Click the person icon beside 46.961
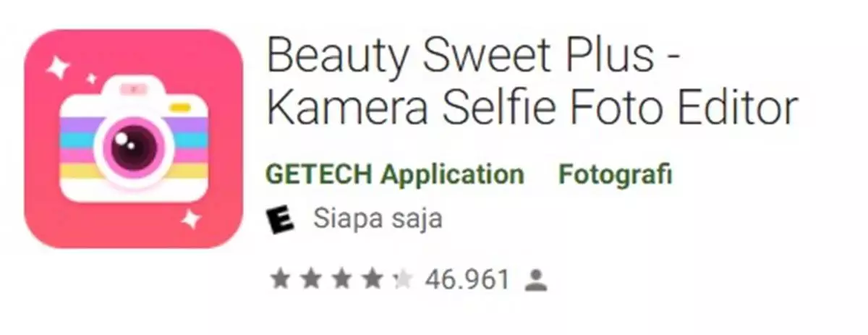868x335 pixels. point(535,281)
